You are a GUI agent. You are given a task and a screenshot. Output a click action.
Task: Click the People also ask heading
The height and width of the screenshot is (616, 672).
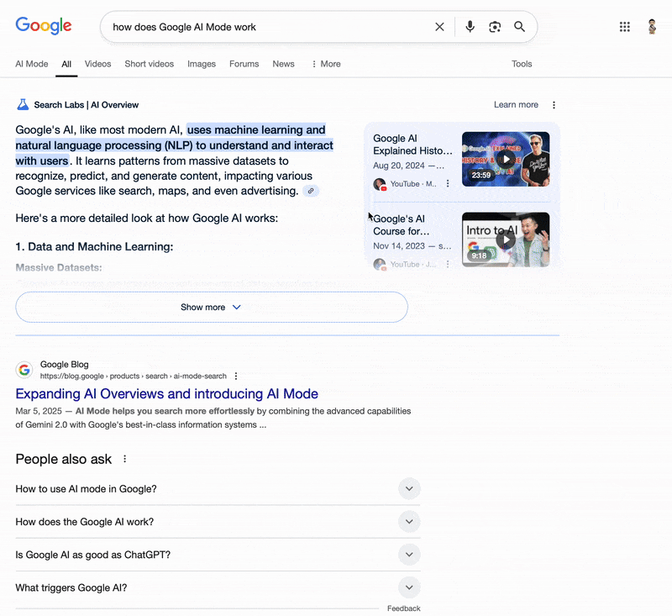pos(64,459)
